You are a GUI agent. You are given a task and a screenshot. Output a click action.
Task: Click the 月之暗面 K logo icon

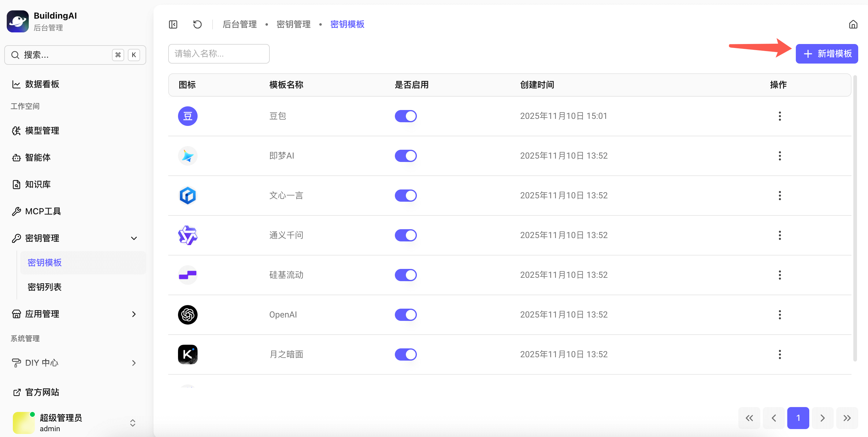tap(188, 354)
